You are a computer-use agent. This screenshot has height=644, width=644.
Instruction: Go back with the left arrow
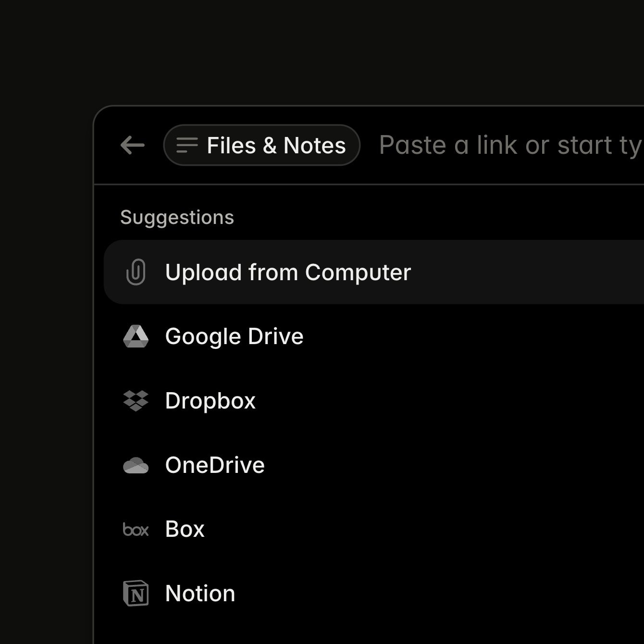pyautogui.click(x=133, y=145)
